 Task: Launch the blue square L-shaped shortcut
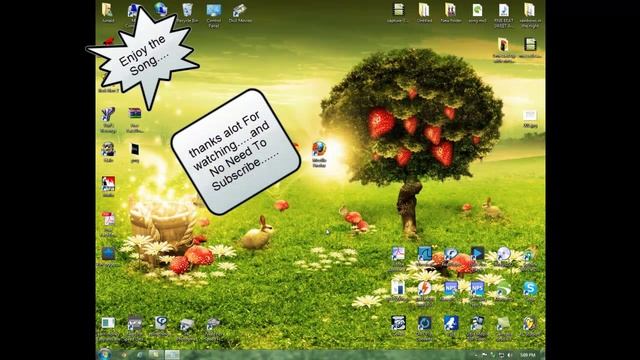coord(424,253)
